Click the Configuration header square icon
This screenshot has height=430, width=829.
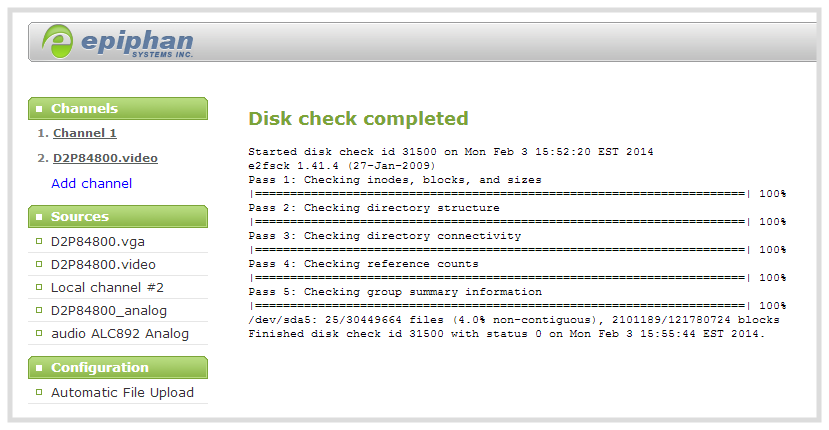click(39, 368)
